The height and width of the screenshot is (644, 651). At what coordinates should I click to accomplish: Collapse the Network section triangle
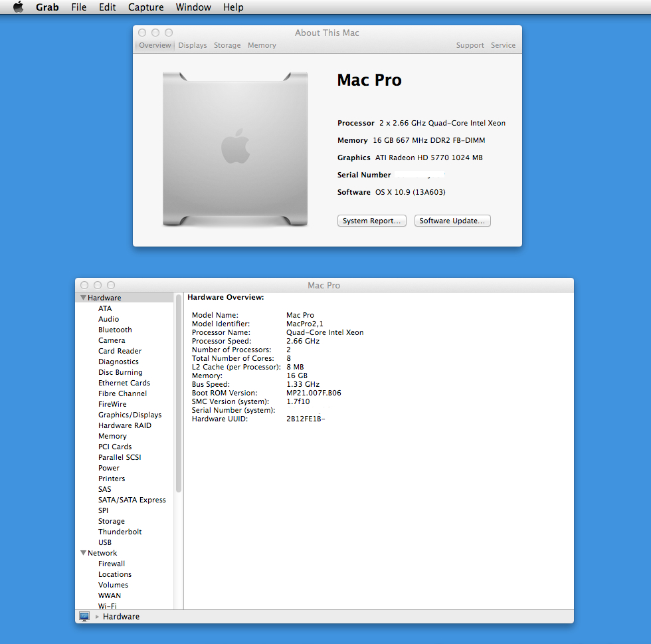pos(83,552)
